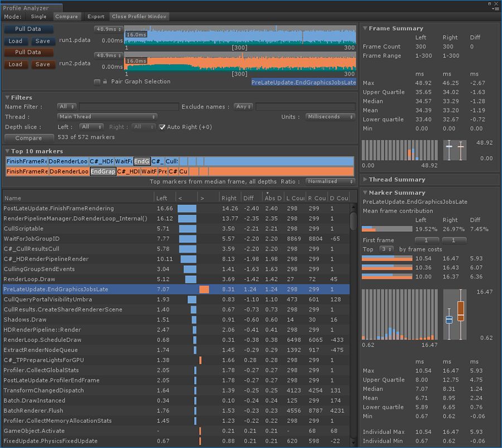Uncheck Auto Right (+0) in Depth slice
502x448 pixels.
point(163,126)
